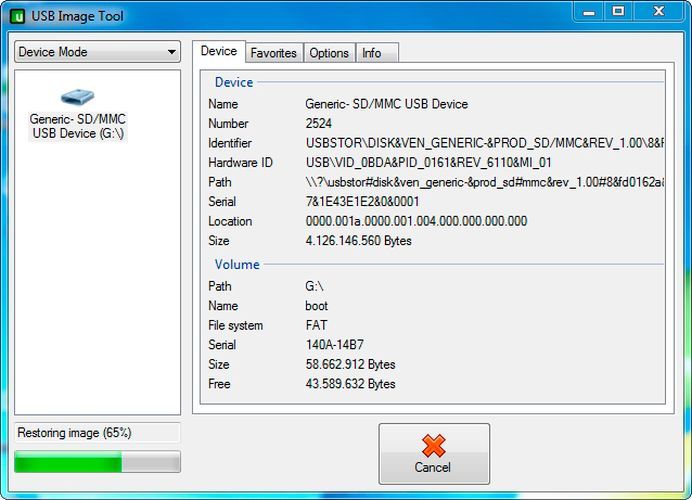The width and height of the screenshot is (692, 500).
Task: Click the Volume section heading
Action: (237, 264)
